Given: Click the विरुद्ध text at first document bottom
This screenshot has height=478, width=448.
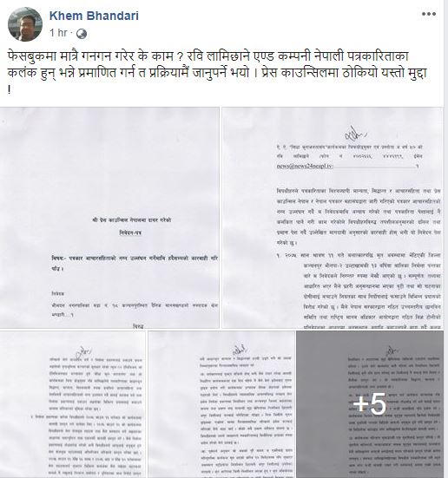Looking at the screenshot, I should 138,326.
